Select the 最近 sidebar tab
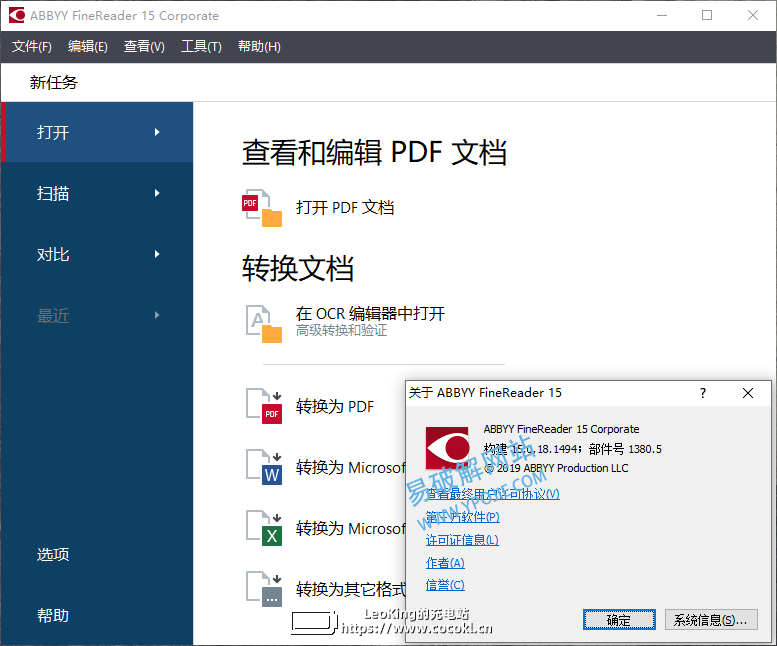Image resolution: width=777 pixels, height=646 pixels. 97,315
